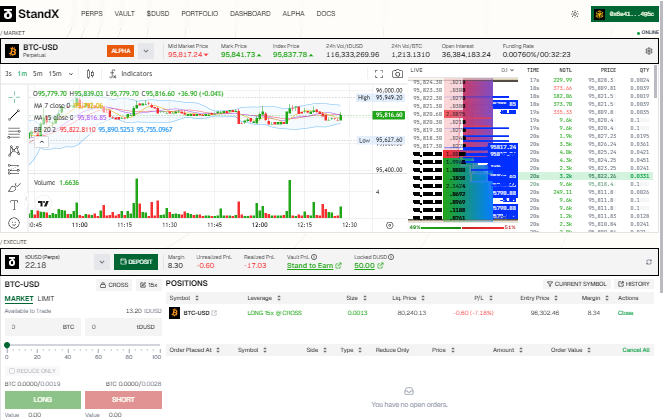This screenshot has width=664, height=420.
Task: Select the crosshair cursor tool
Action: click(x=14, y=97)
